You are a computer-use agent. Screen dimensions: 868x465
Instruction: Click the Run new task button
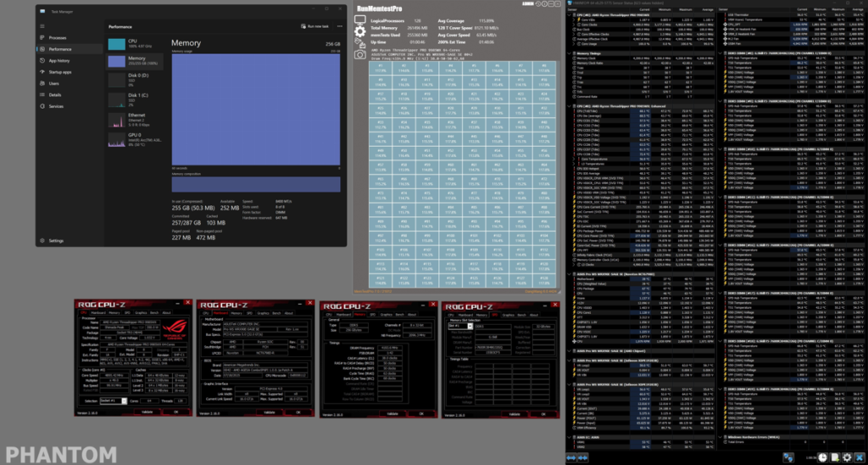(x=318, y=26)
